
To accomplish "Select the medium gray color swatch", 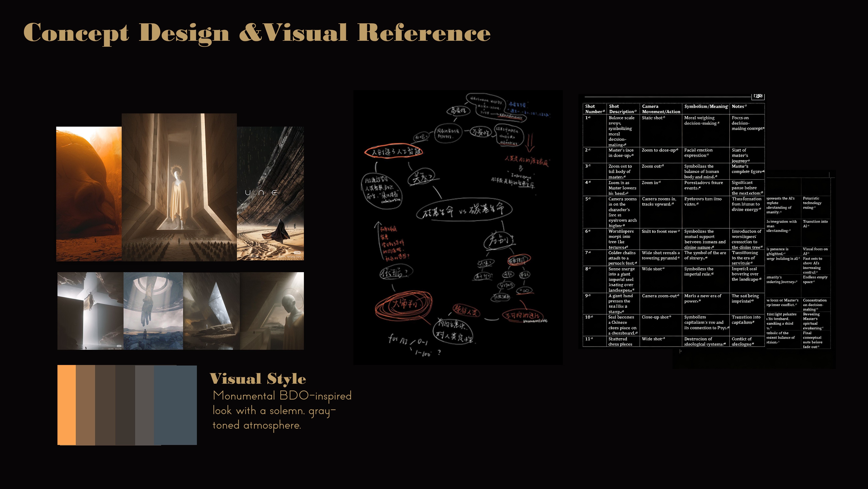I will click(144, 405).
